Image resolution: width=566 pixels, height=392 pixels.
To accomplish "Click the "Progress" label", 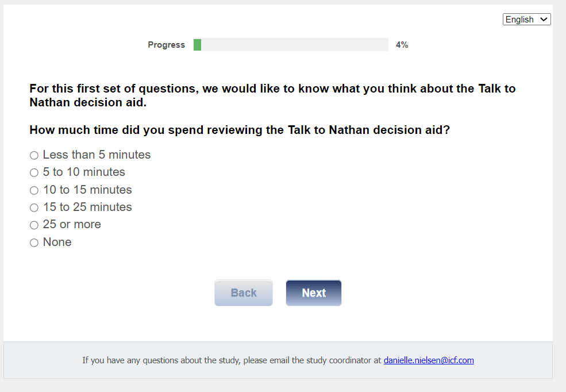I will (166, 45).
